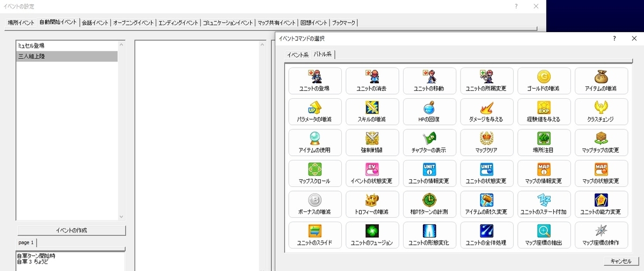Image resolution: width=644 pixels, height=271 pixels.
Task: Select the マップクリア command
Action: tap(487, 144)
